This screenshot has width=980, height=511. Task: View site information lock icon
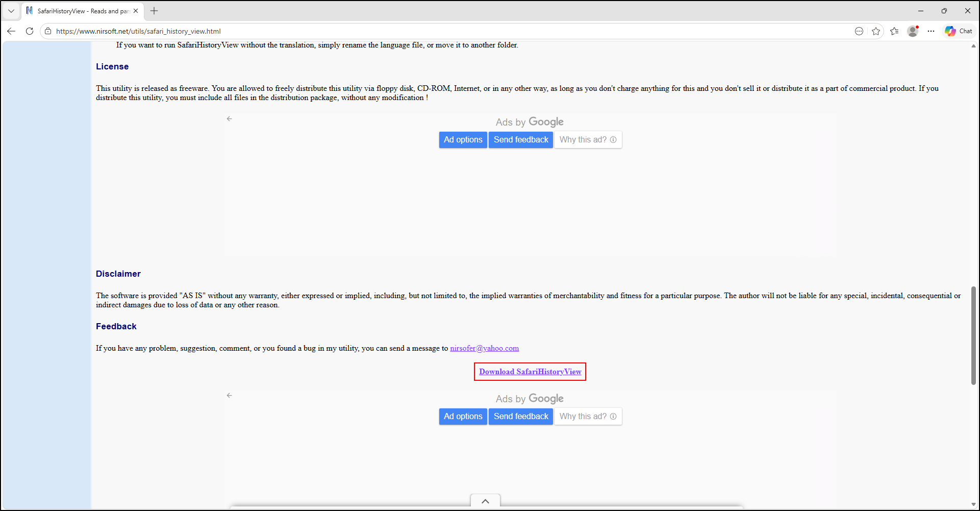(48, 31)
